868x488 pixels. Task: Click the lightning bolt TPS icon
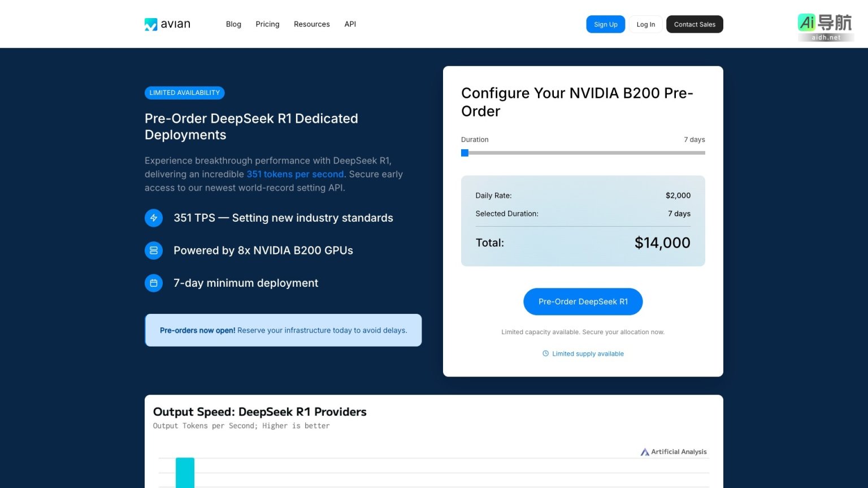[154, 218]
